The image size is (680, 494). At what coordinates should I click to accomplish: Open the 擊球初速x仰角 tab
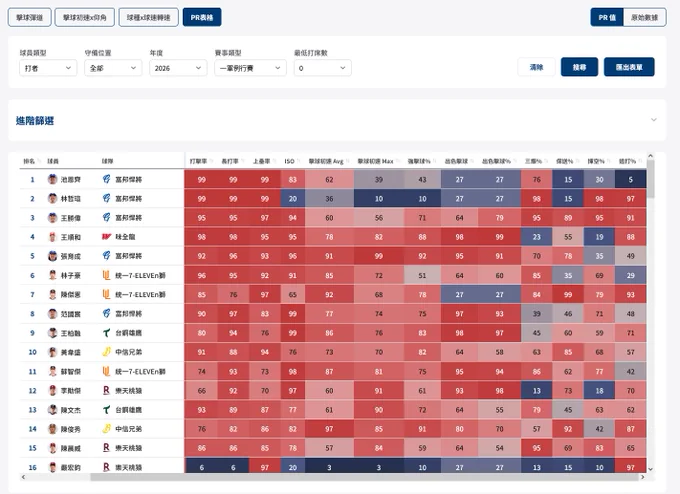click(85, 17)
